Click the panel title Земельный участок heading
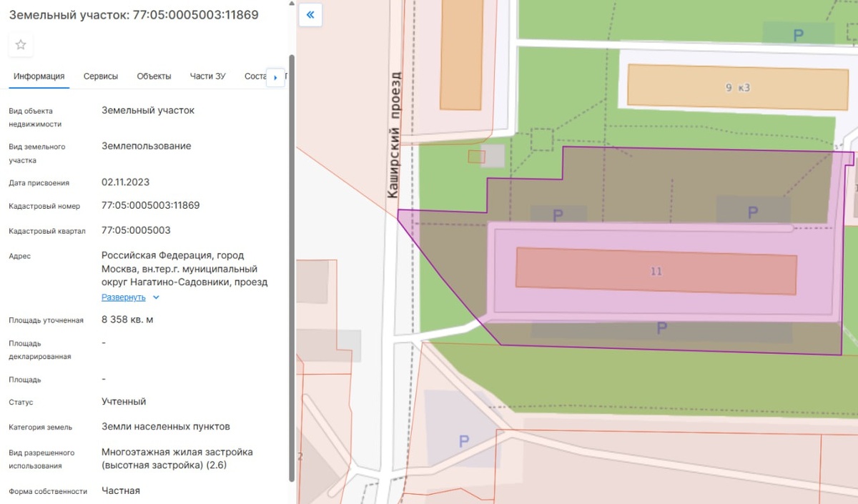 134,14
